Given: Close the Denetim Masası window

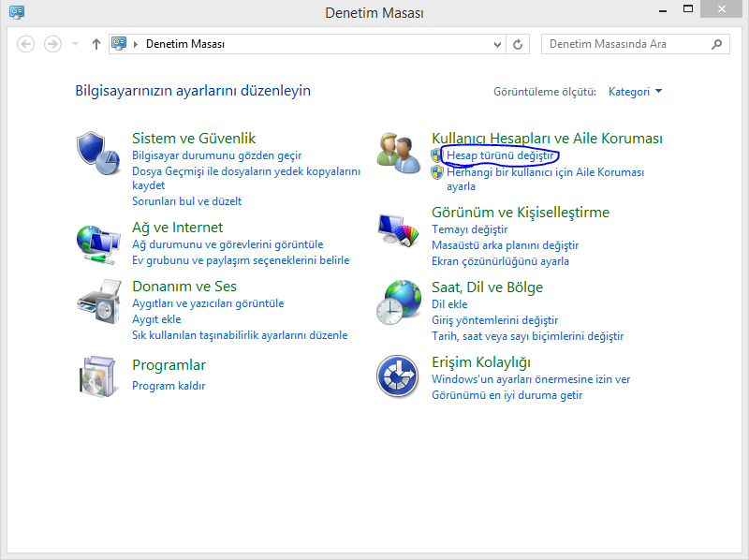Looking at the screenshot, I should [722, 9].
